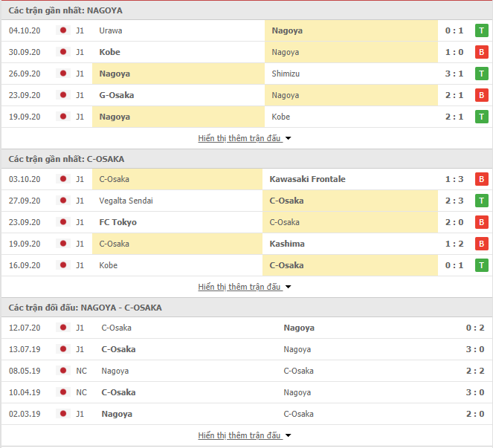Select the C-OSAKA recent matches section header

pos(247,159)
